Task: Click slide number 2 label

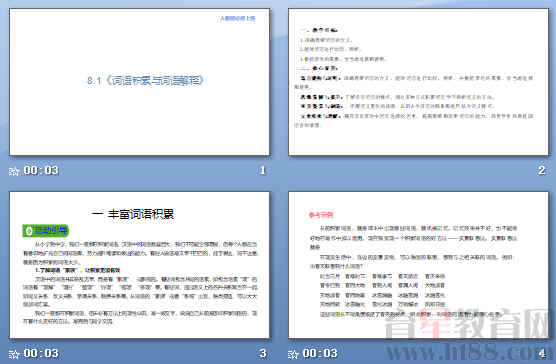Action: click(541, 170)
